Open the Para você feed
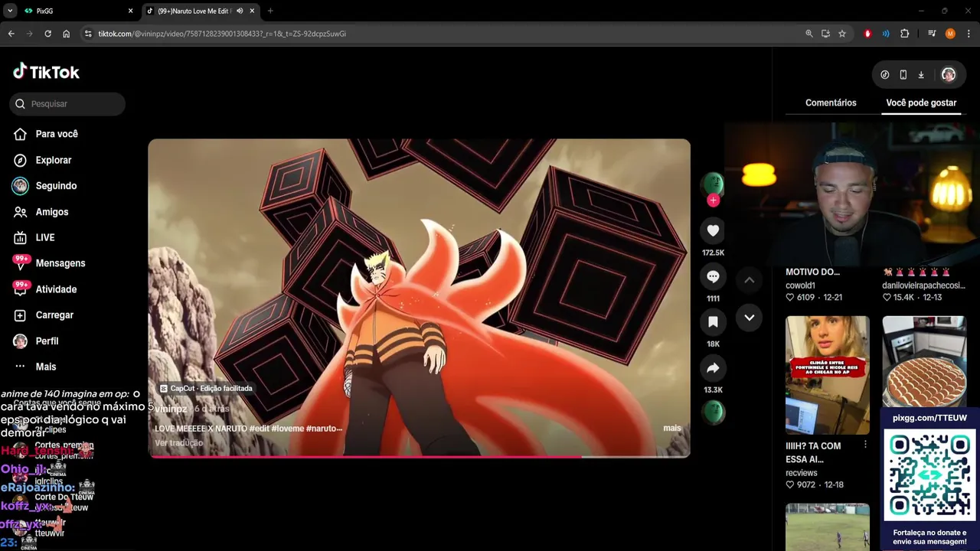This screenshot has width=980, height=551. [x=46, y=134]
